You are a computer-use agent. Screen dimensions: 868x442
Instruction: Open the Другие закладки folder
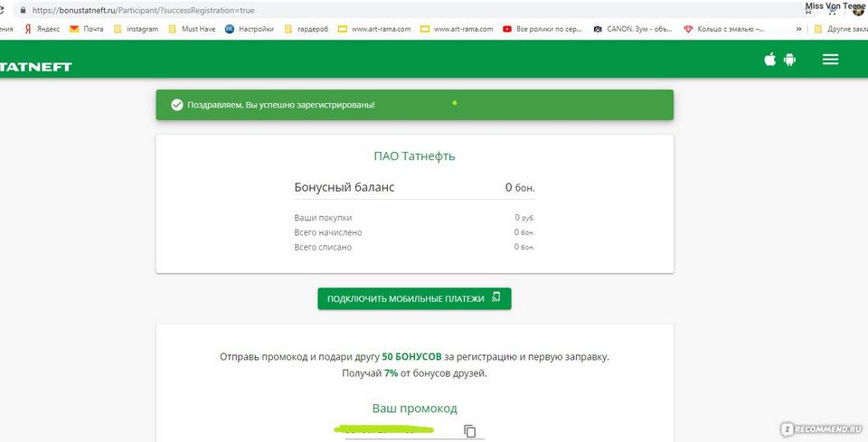pyautogui.click(x=840, y=29)
